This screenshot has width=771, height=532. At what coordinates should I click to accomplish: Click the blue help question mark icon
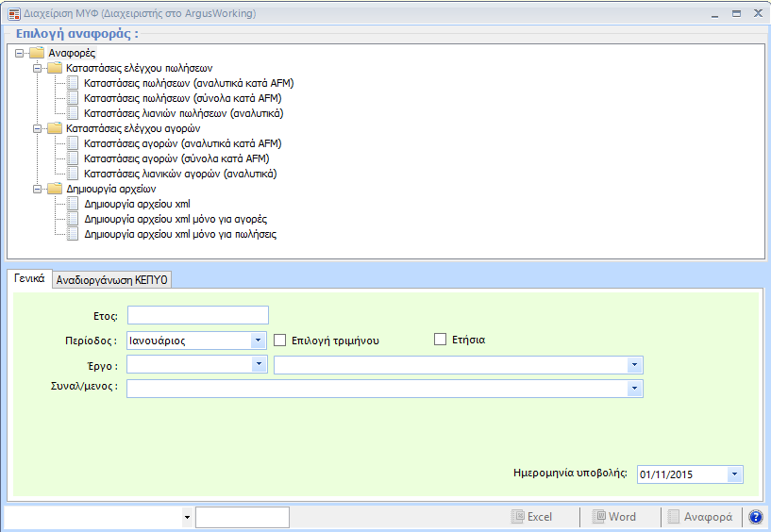755,517
